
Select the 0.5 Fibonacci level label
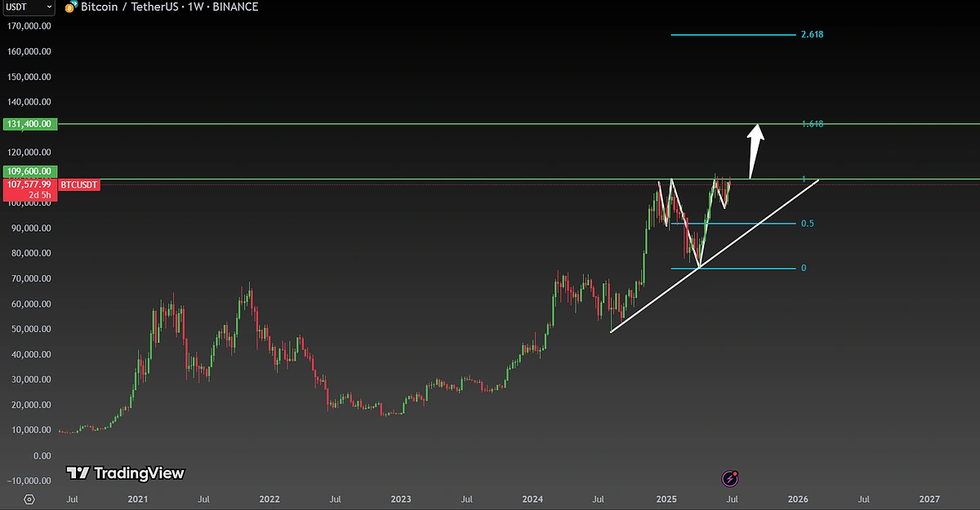(x=807, y=224)
